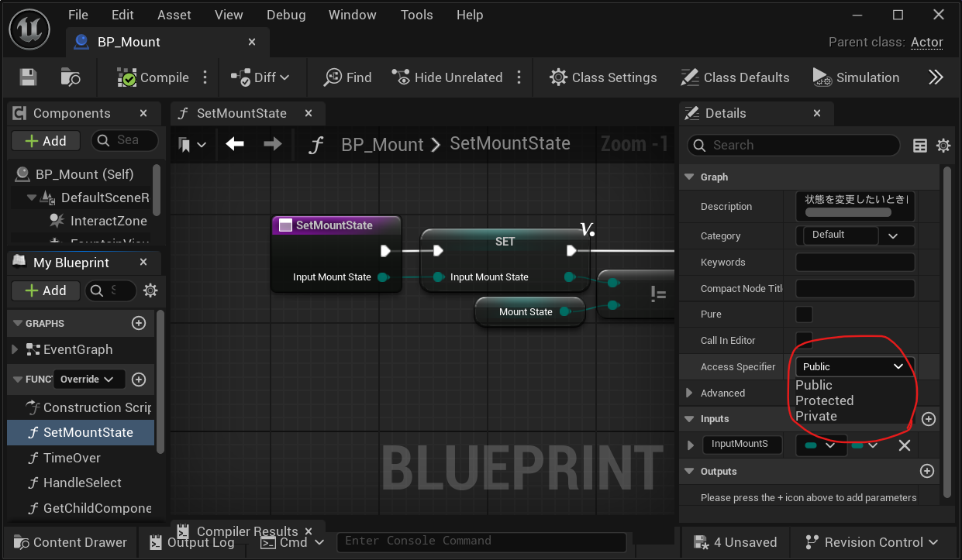Expand the EventGraph tree item
The width and height of the screenshot is (962, 560).
pyautogui.click(x=15, y=349)
